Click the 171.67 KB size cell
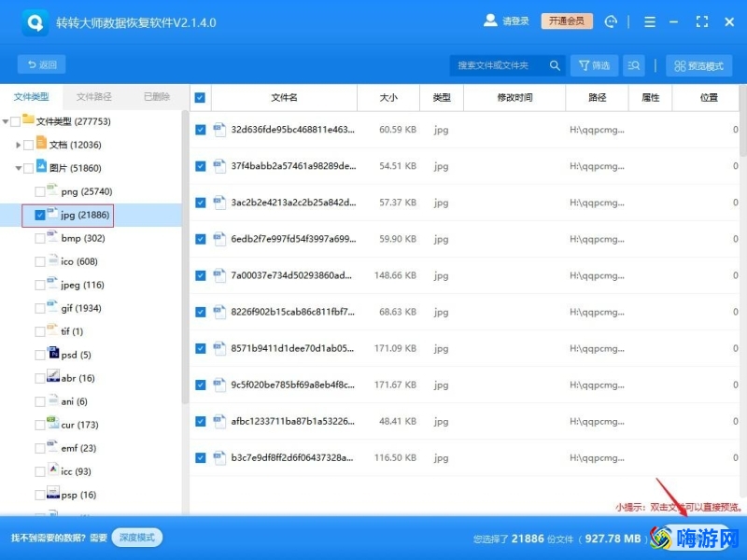 tap(395, 385)
